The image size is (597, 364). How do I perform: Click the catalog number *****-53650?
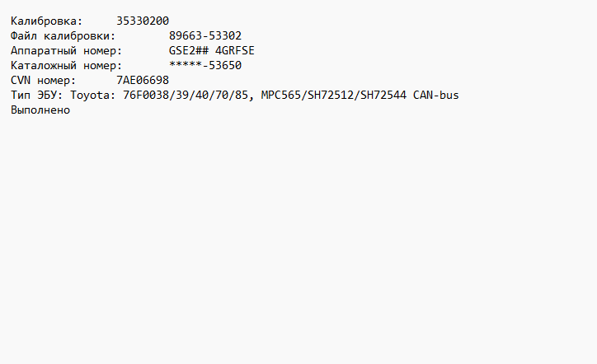point(205,65)
